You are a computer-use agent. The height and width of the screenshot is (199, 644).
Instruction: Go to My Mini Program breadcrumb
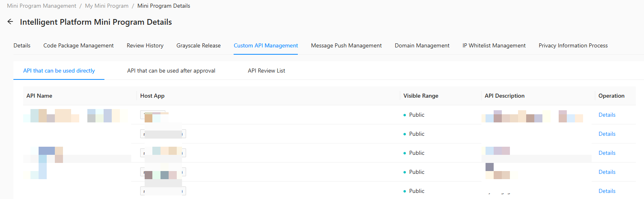coord(106,6)
